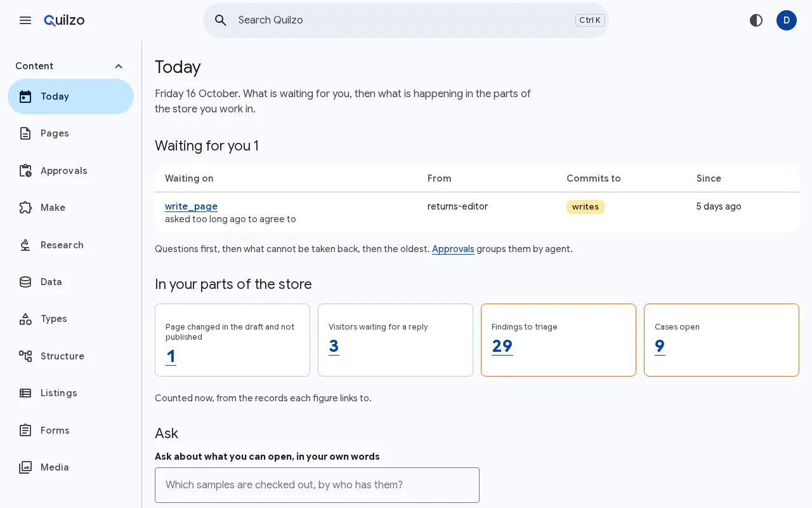Viewport: 812px width, 508px height.
Task: Go to Pages in the sidebar
Action: 70,133
